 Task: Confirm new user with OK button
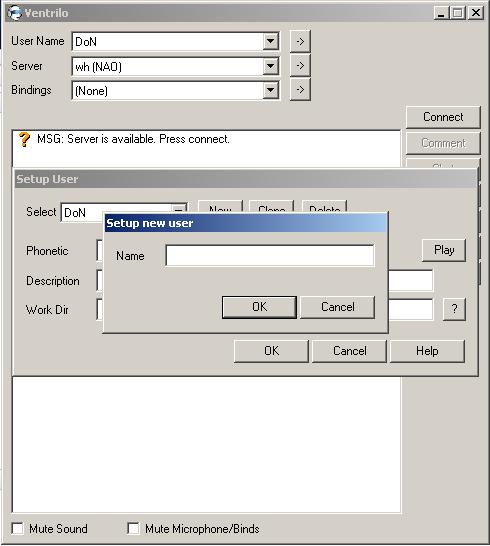pyautogui.click(x=259, y=307)
